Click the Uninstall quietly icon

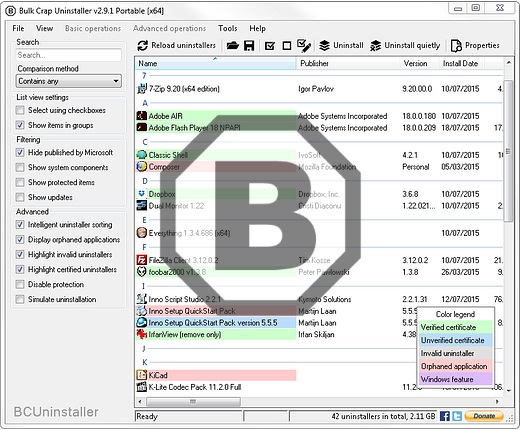[376, 46]
